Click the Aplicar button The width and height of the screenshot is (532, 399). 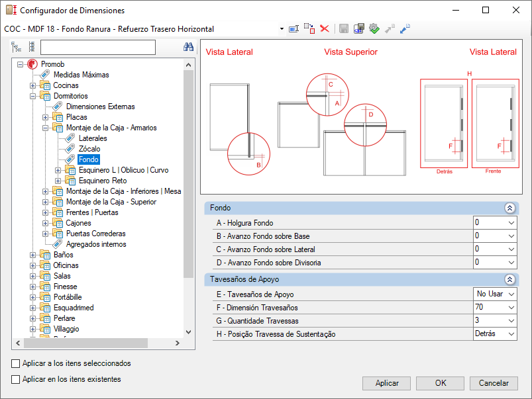pos(386,383)
